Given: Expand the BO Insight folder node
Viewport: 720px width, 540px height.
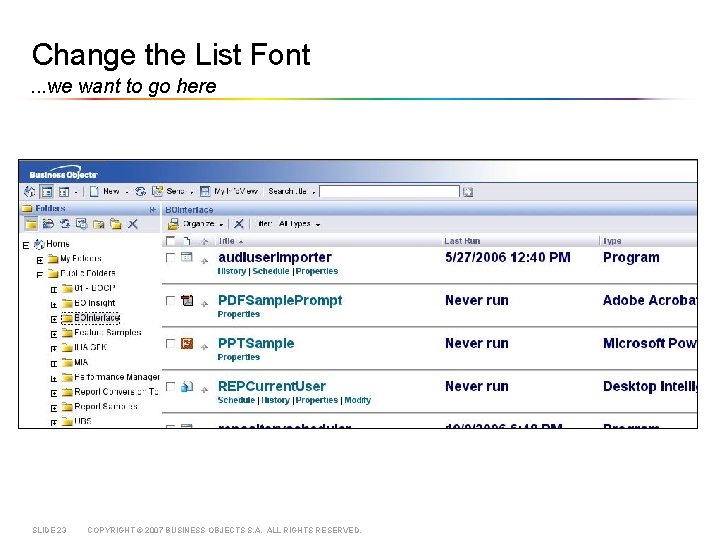Looking at the screenshot, I should [54, 304].
